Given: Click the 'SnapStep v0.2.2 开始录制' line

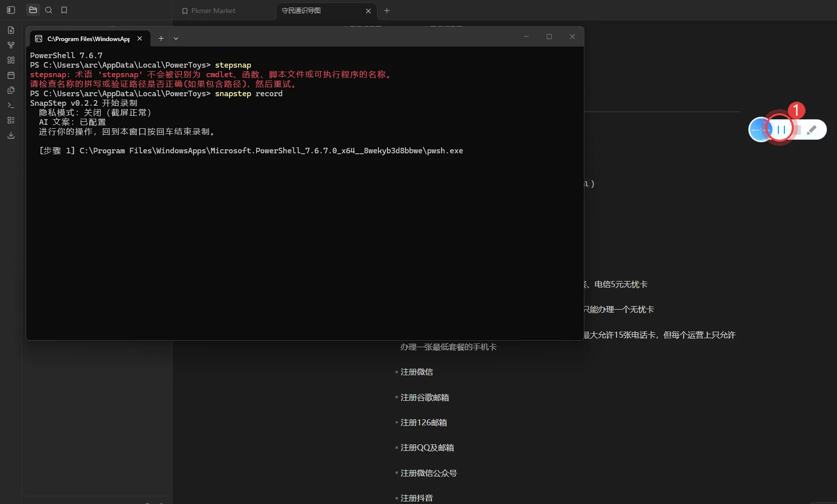Looking at the screenshot, I should coord(84,103).
